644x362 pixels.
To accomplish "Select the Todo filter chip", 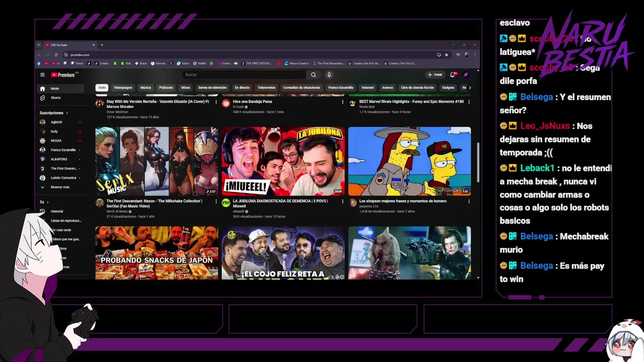I will (x=102, y=87).
